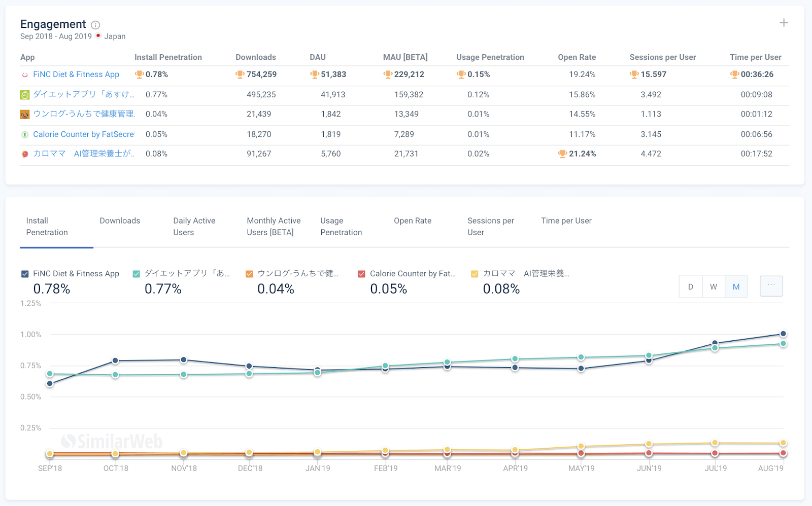This screenshot has height=506, width=812.
Task: Open ウンログ-うんちで健康管理 app link
Action: click(84, 114)
